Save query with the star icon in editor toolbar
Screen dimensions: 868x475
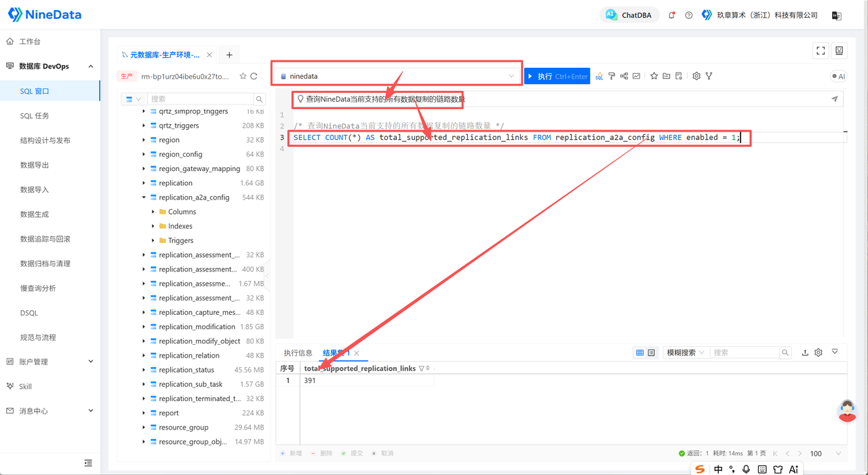click(654, 76)
